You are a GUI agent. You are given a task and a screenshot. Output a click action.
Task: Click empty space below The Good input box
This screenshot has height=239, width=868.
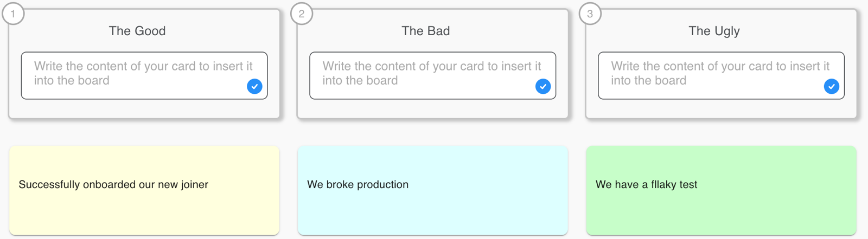(x=144, y=108)
